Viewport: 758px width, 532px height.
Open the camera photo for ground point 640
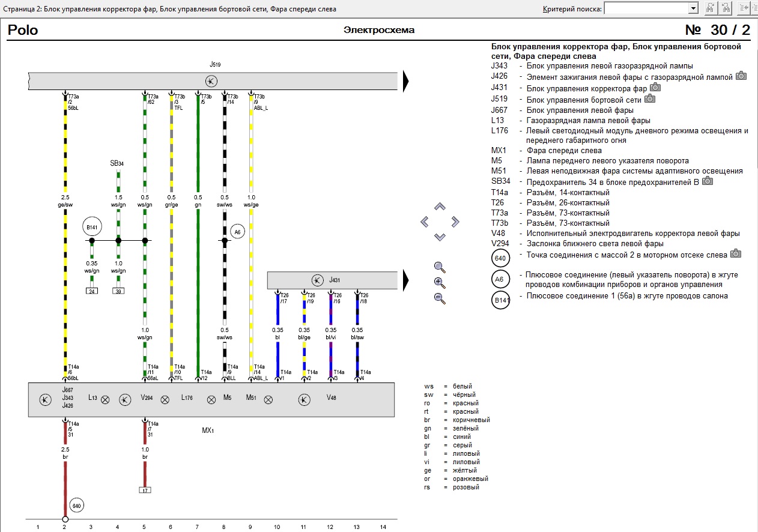point(735,254)
